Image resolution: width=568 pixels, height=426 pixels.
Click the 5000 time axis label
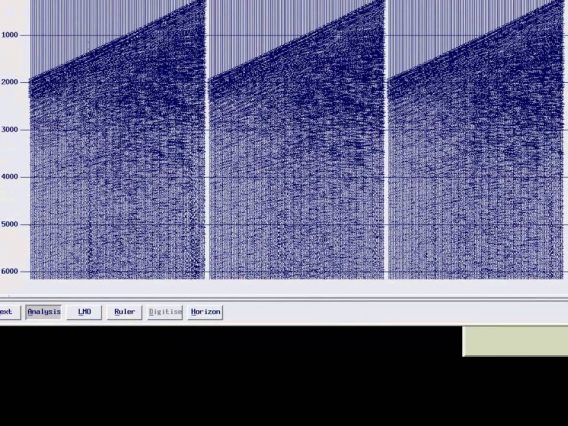tap(9, 224)
